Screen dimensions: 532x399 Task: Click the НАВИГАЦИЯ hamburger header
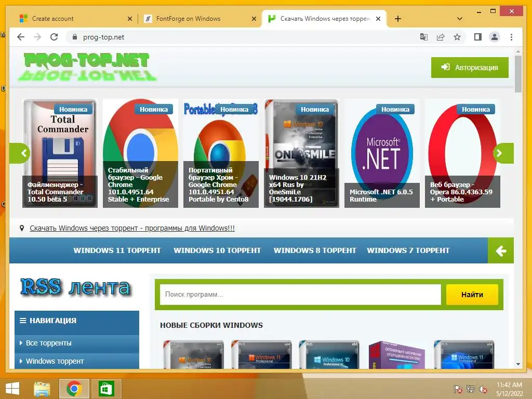tap(77, 321)
